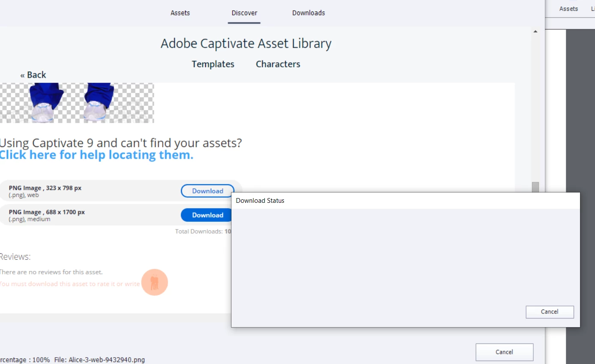Click the asset library scrollbar thumb

535,187
